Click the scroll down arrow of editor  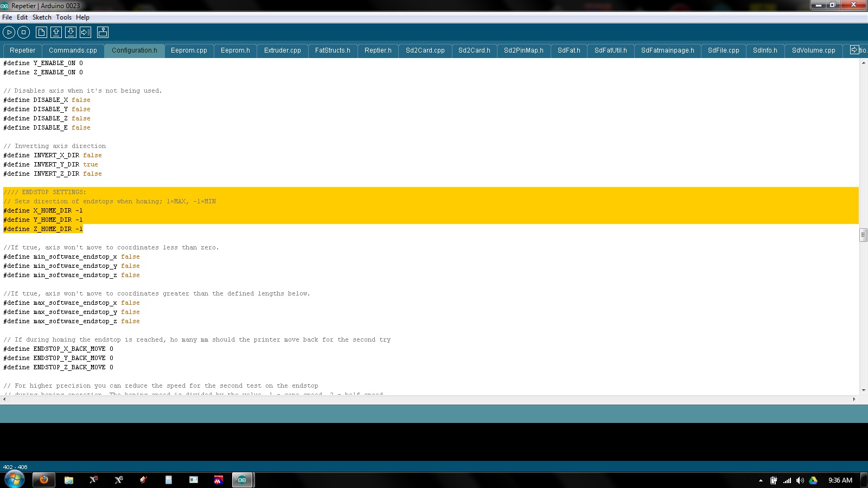[x=863, y=390]
